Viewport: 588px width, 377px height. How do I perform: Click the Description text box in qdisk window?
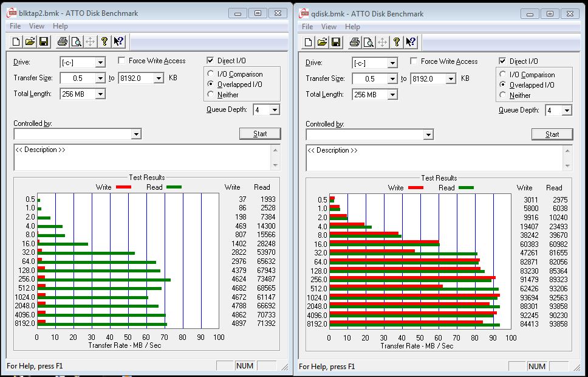pos(434,158)
